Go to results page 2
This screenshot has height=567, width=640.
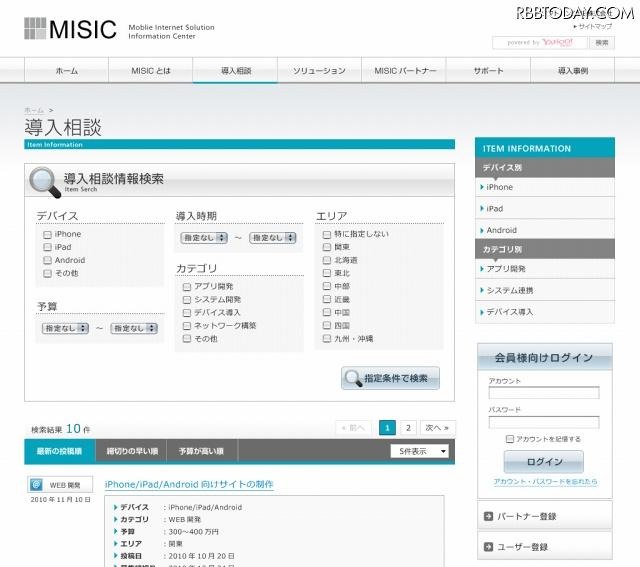click(408, 427)
